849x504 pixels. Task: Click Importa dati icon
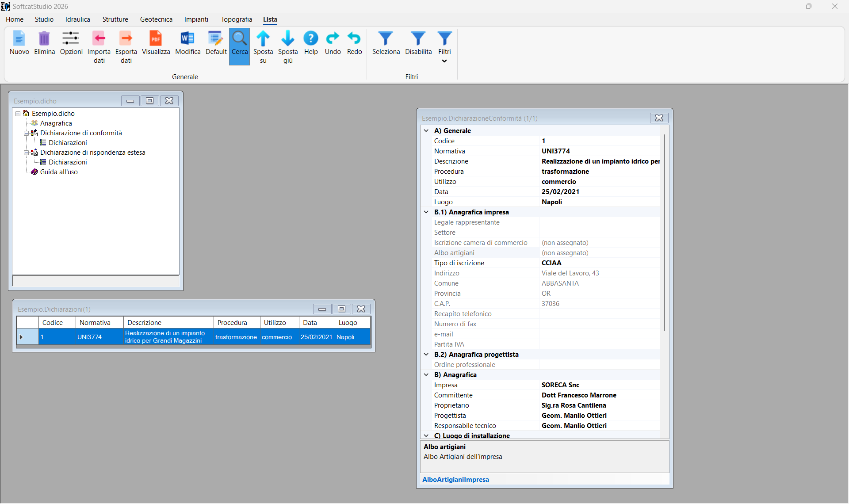click(x=99, y=38)
